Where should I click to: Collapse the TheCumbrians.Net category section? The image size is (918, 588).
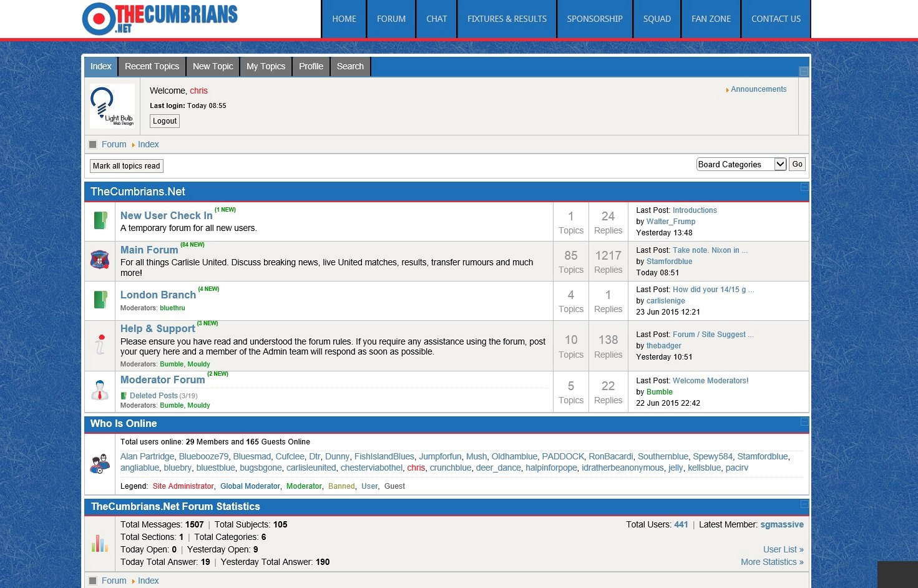pos(804,187)
